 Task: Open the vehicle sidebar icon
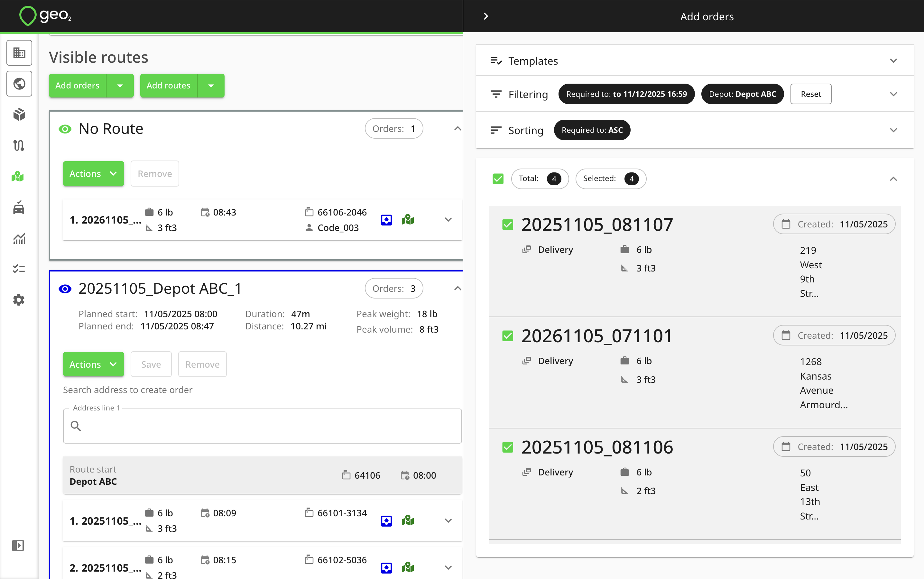[19, 207]
